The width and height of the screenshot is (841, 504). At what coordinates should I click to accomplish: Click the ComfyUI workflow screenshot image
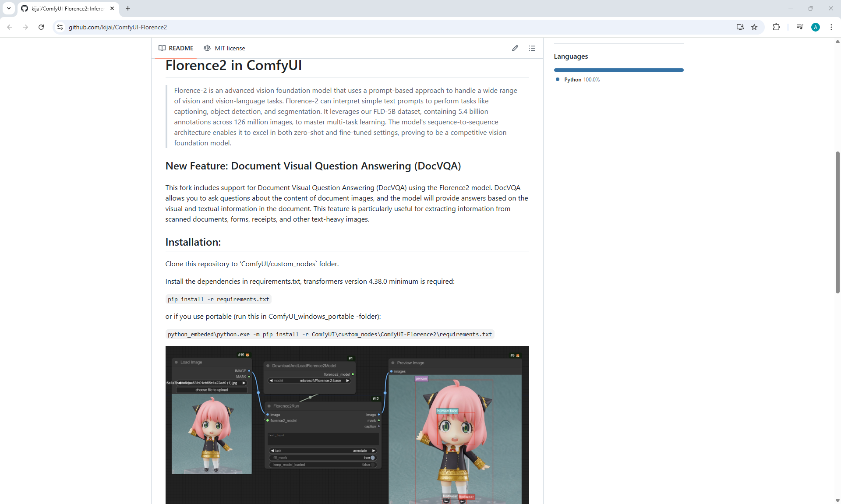[x=347, y=425]
